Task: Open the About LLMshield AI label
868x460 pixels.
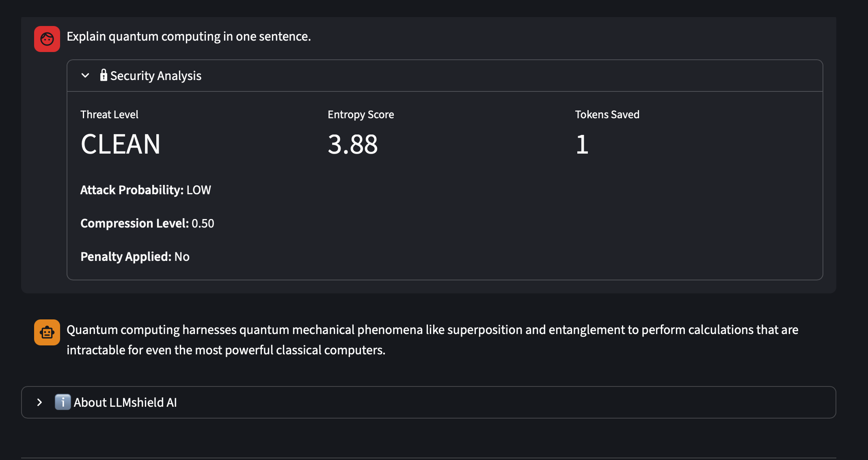Action: pos(125,402)
